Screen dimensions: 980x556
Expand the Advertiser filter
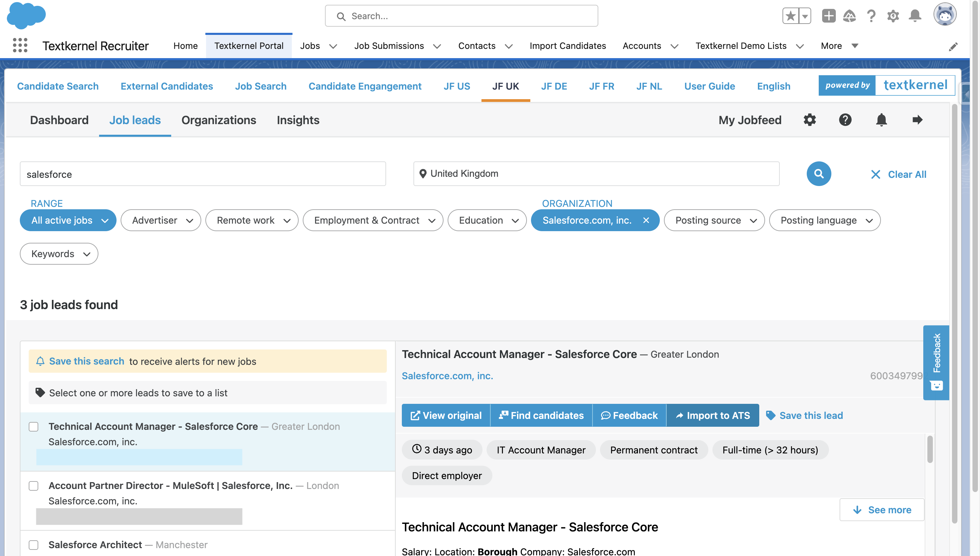coord(161,220)
